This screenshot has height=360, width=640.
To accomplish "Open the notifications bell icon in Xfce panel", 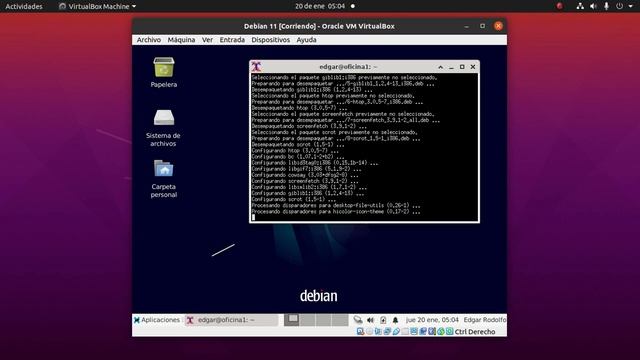I will point(395,320).
